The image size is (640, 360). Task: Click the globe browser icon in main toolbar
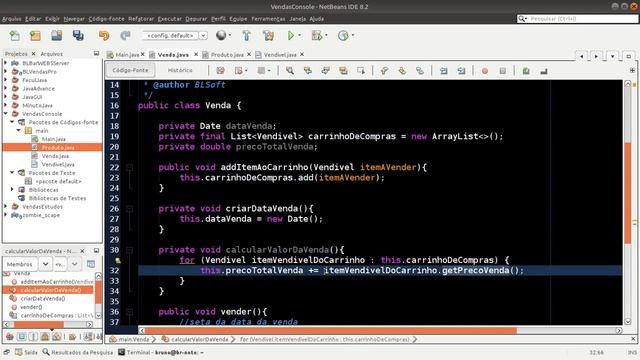coord(221,36)
